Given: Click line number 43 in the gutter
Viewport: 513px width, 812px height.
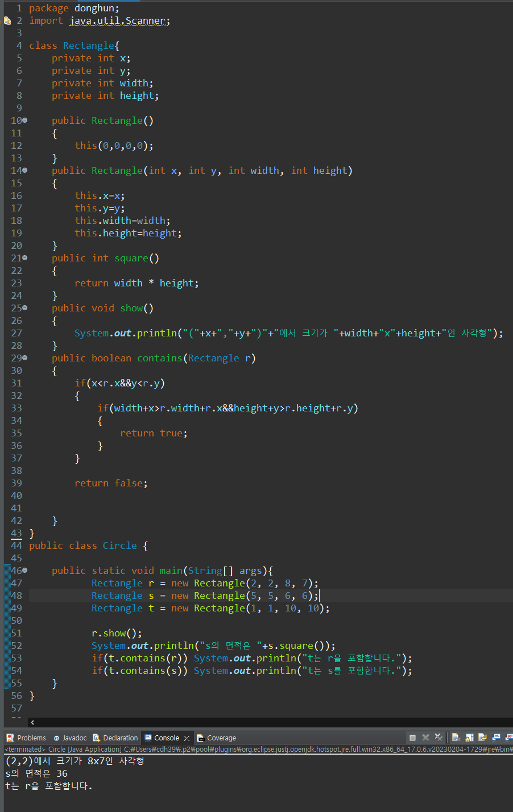Looking at the screenshot, I should click(x=16, y=533).
